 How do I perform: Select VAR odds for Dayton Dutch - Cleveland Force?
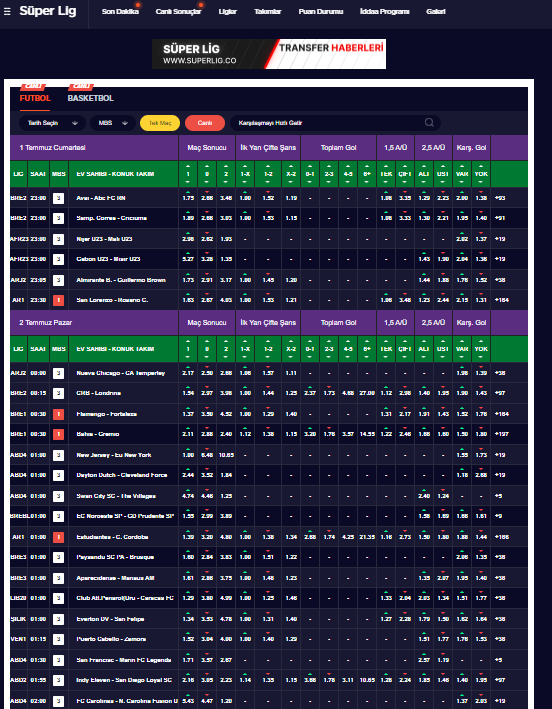tap(462, 475)
